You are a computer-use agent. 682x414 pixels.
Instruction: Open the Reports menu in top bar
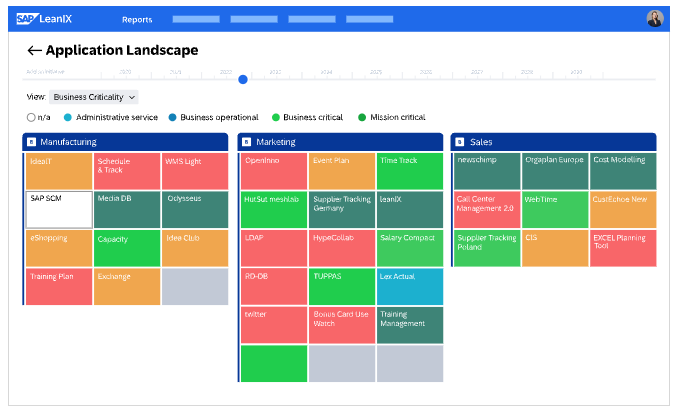pyautogui.click(x=137, y=19)
